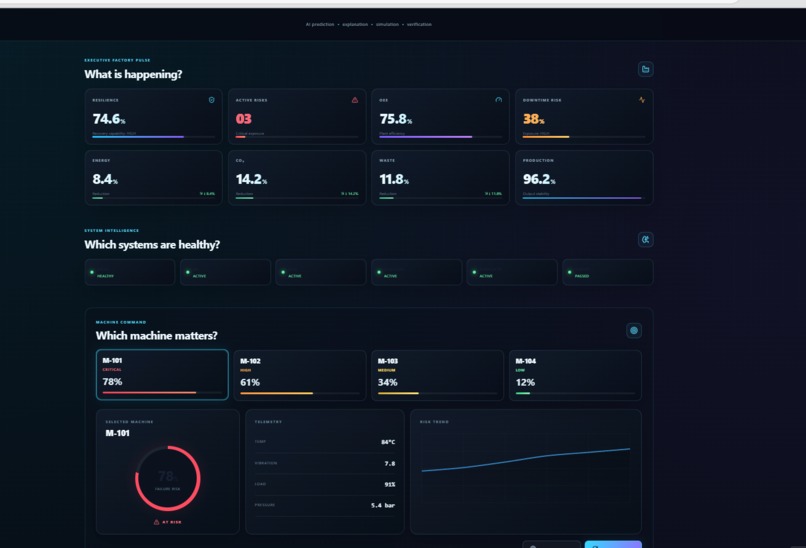Viewport: 806px width, 548px height.
Task: Click the System Intelligence label
Action: [112, 230]
